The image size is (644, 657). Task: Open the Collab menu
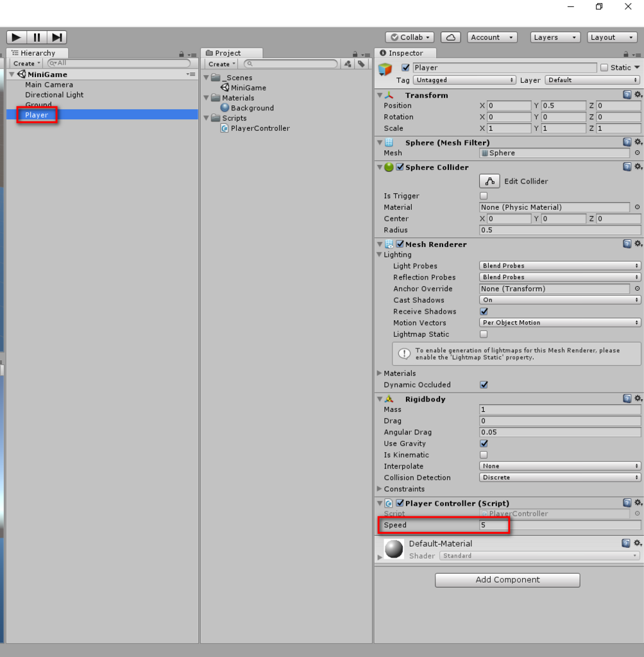tap(410, 37)
